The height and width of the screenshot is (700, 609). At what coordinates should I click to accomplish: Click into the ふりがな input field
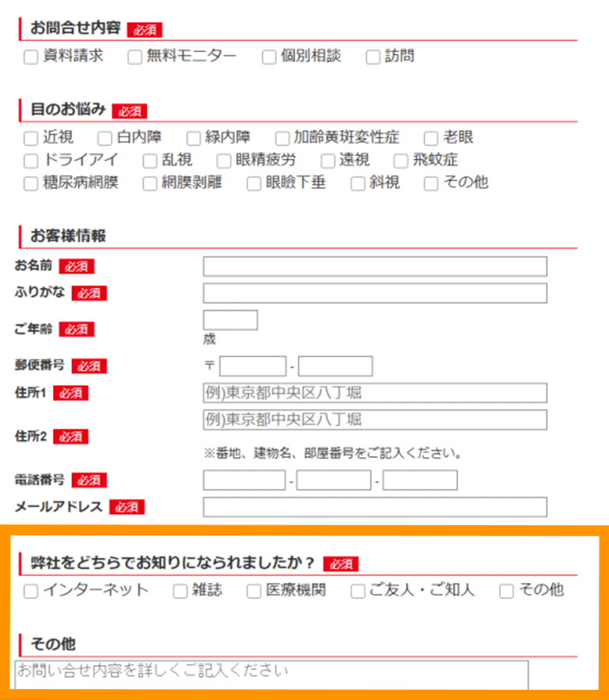tap(375, 293)
